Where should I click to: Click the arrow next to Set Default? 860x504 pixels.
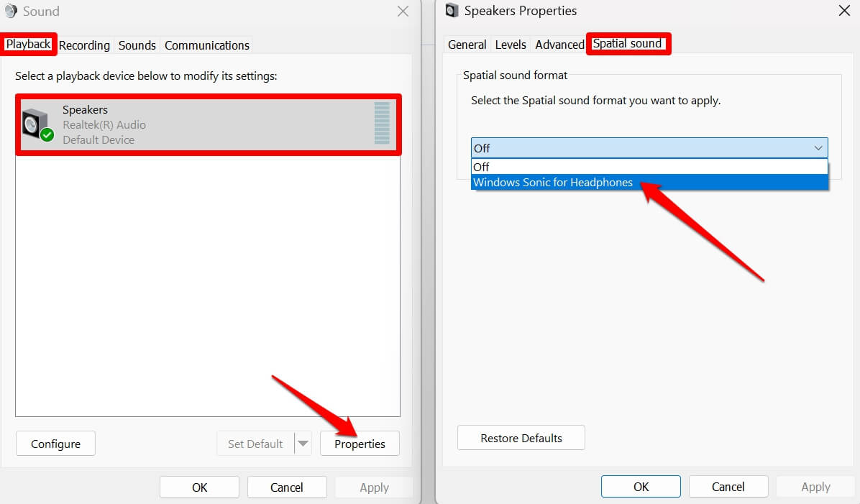click(x=303, y=444)
